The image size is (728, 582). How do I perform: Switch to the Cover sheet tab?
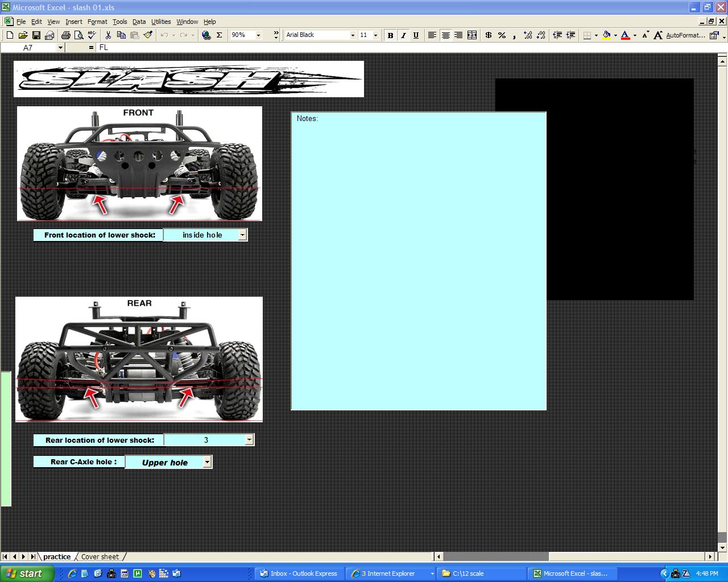(x=100, y=557)
